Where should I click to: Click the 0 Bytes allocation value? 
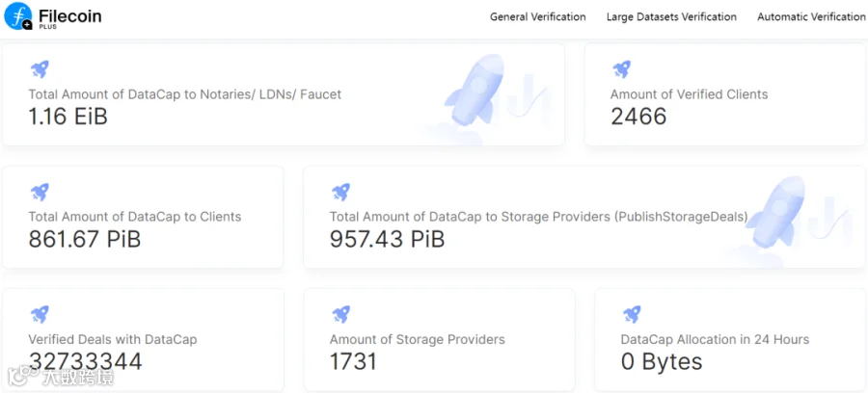point(662,361)
